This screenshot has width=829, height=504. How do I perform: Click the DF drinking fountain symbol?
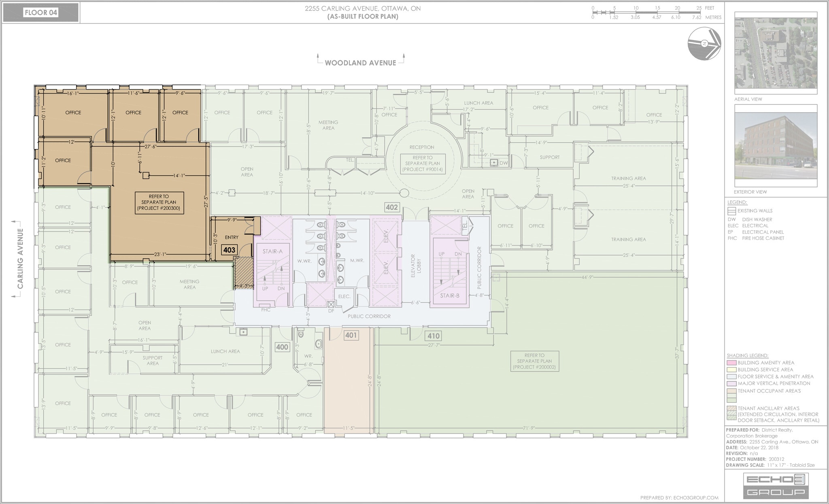331,305
